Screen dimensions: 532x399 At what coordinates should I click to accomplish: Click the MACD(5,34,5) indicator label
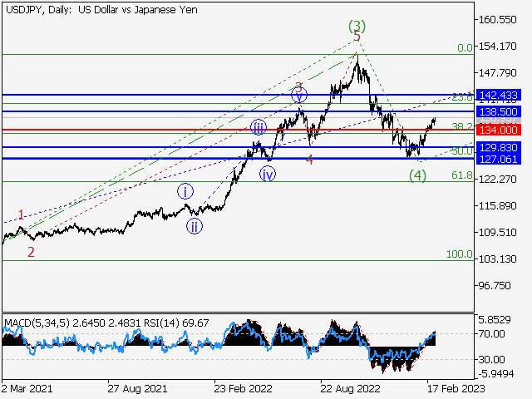(37, 323)
